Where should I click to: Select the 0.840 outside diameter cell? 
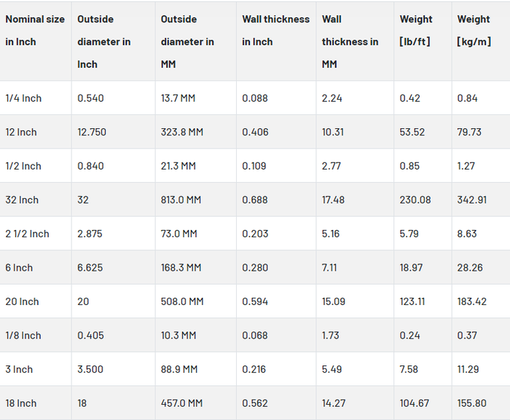click(x=90, y=166)
